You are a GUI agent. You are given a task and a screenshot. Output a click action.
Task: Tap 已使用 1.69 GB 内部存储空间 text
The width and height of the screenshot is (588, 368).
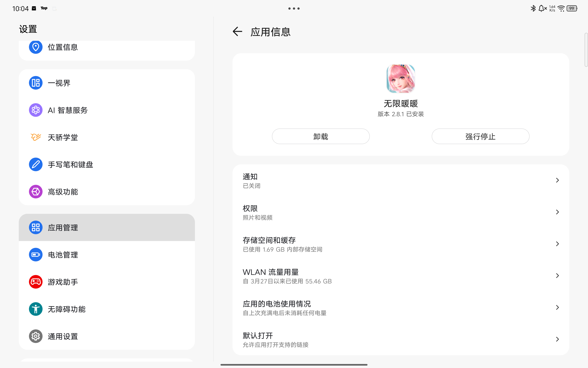(x=282, y=249)
